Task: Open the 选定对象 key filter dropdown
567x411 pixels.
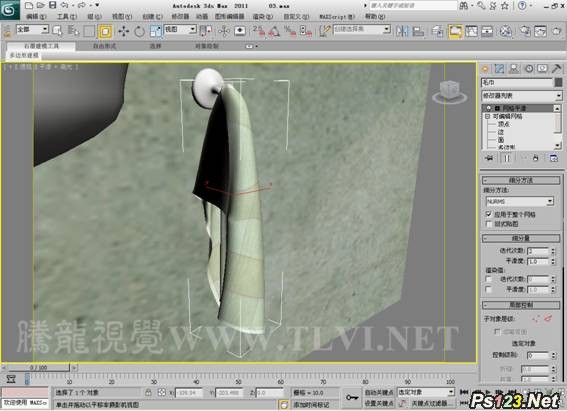Action: pyautogui.click(x=426, y=392)
